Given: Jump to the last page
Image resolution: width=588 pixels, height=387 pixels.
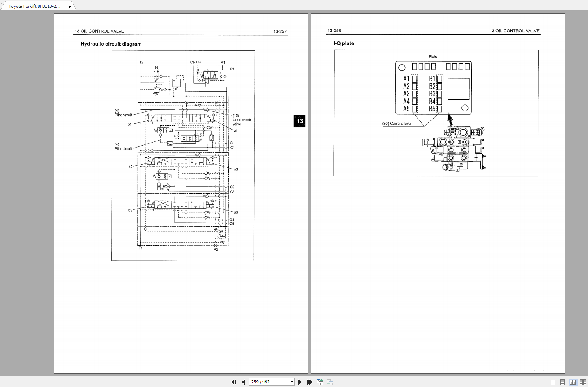Looking at the screenshot, I should pyautogui.click(x=309, y=382).
